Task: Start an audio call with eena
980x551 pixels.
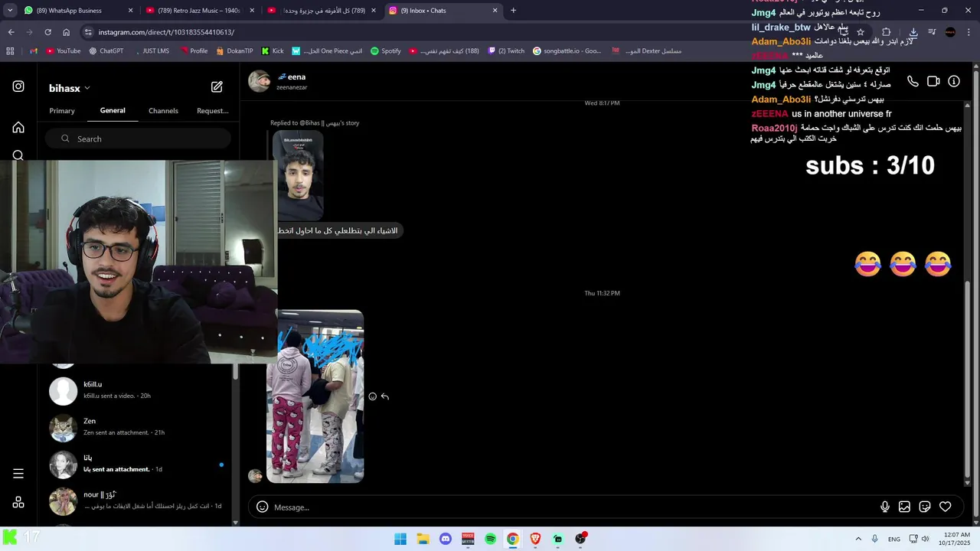Action: point(913,81)
